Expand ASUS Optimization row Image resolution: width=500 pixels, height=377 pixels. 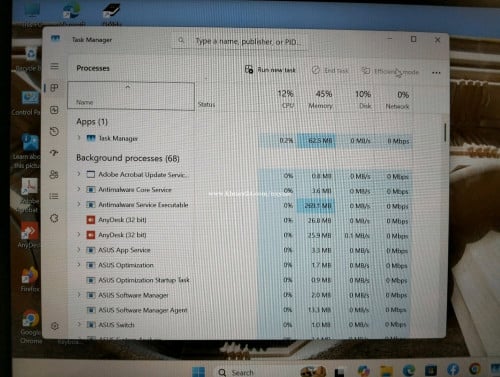79,265
